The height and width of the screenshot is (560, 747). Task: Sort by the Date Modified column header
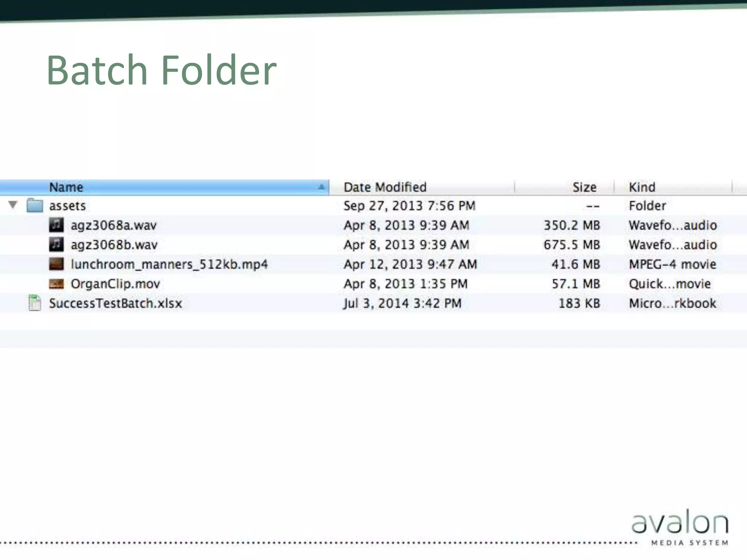(422, 187)
